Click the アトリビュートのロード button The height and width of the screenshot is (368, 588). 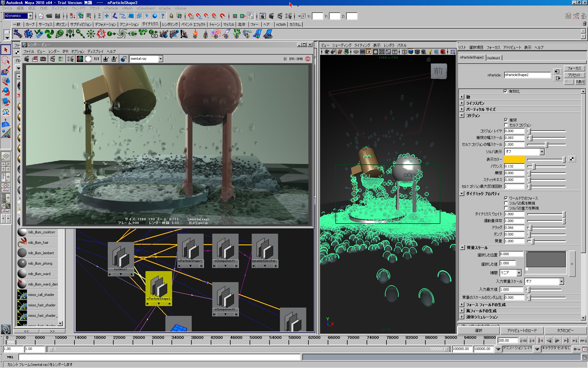pos(522,330)
